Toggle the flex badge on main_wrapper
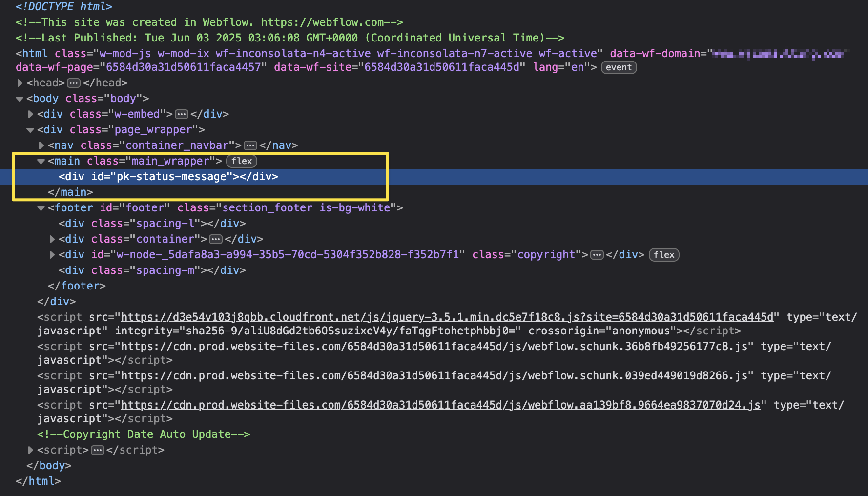This screenshot has height=496, width=868. (x=242, y=161)
